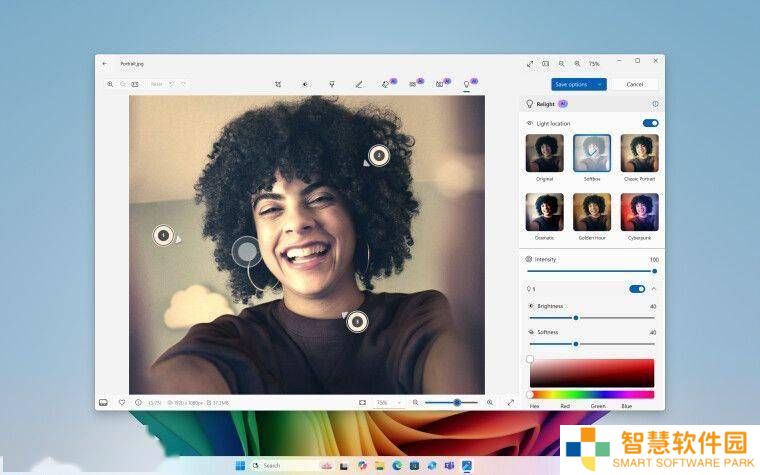This screenshot has height=475, width=760.
Task: Choose the Golden Hour lighting preset
Action: 592,212
